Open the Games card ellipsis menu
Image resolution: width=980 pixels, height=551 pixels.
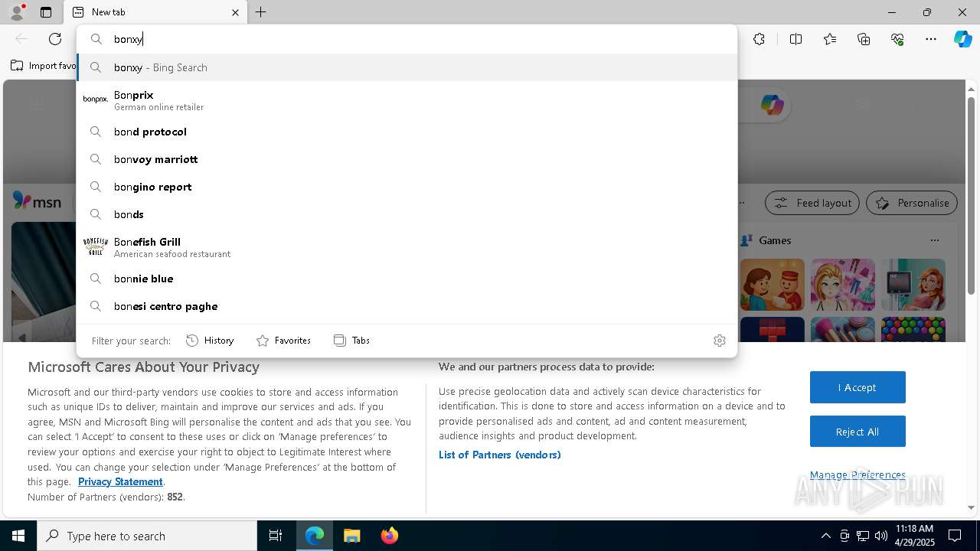935,240
